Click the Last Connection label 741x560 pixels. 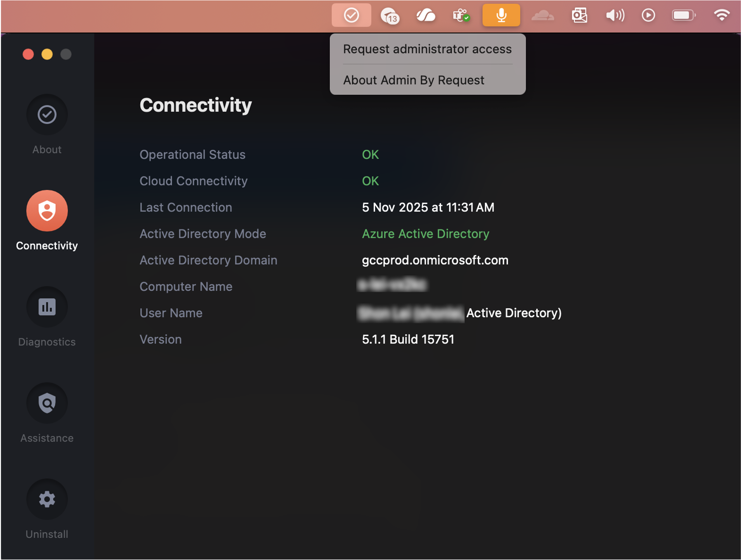[x=186, y=207]
